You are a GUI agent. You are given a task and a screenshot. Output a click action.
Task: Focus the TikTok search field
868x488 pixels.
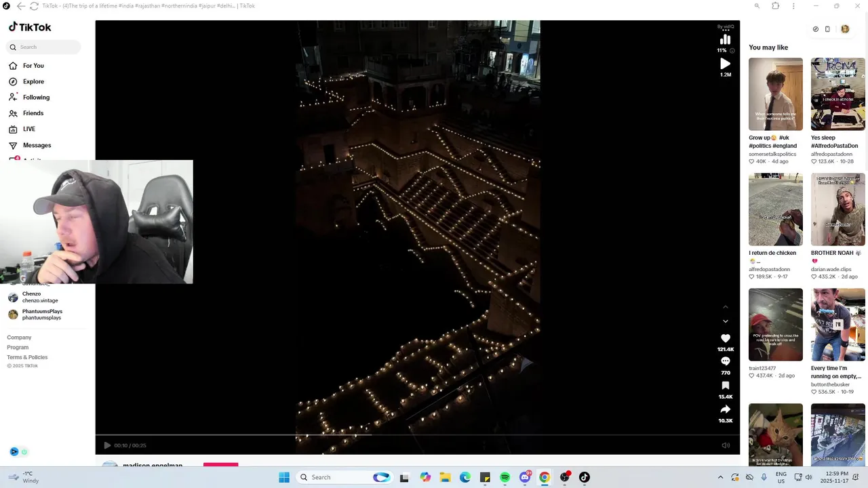click(44, 47)
